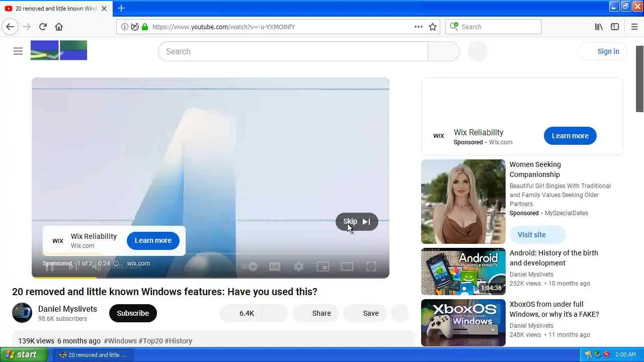This screenshot has height=362, width=644.
Task: Open more actions next to Save
Action: (400, 313)
